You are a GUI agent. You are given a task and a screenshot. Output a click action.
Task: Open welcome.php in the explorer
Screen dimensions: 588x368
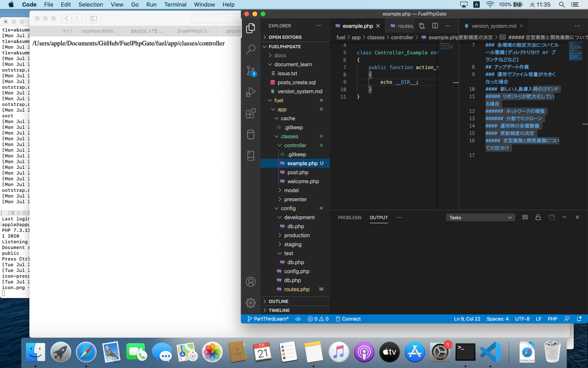(x=295, y=181)
